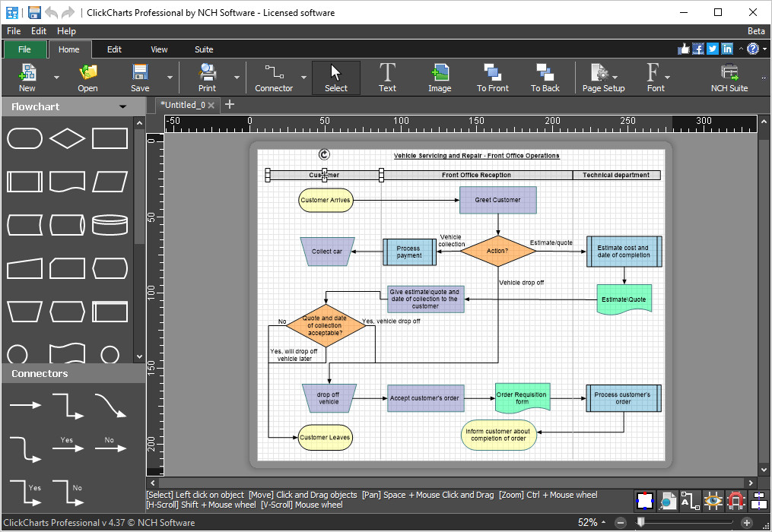Open the New dropdown arrow
Screen dimensions: 772x532
56,78
